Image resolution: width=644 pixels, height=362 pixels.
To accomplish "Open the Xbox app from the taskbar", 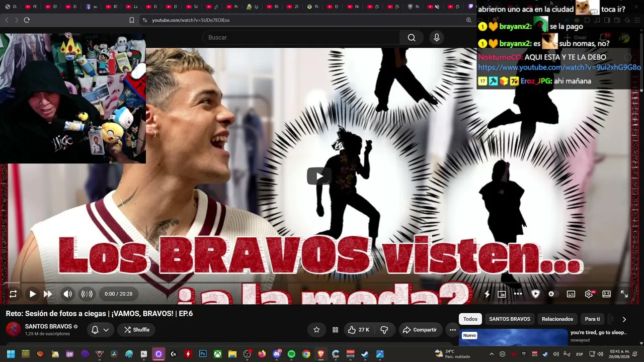I will (217, 354).
